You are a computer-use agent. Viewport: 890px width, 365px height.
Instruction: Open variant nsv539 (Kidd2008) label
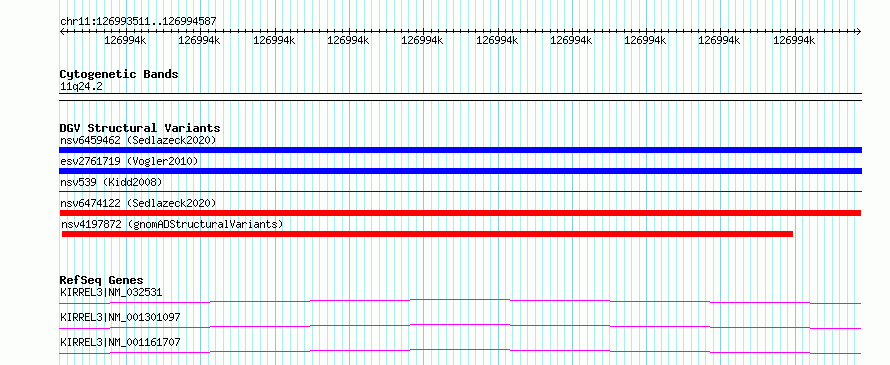111,182
